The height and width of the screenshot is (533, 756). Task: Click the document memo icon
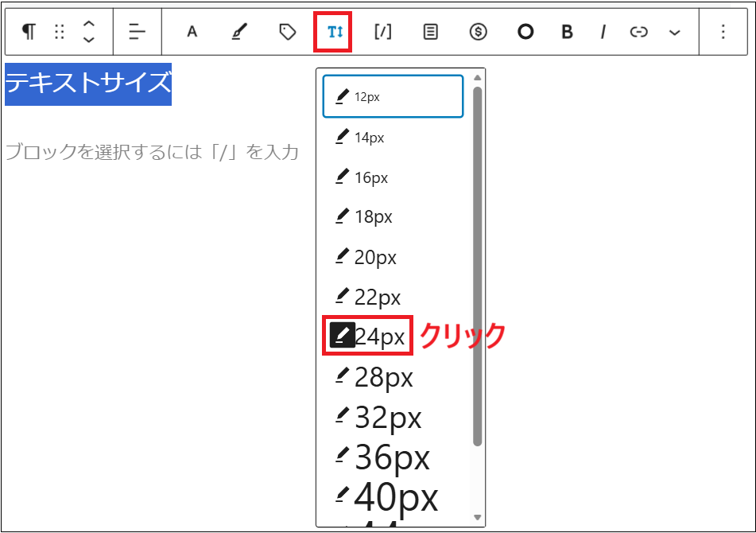tap(430, 32)
